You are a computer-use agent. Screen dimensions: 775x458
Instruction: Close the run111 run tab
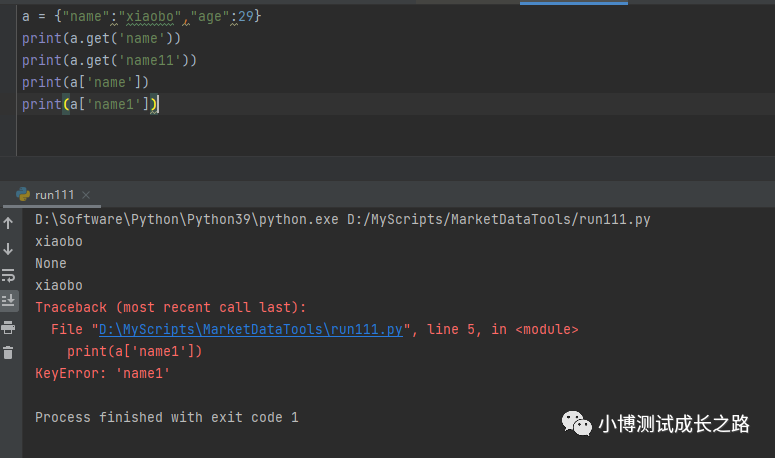[x=86, y=195]
